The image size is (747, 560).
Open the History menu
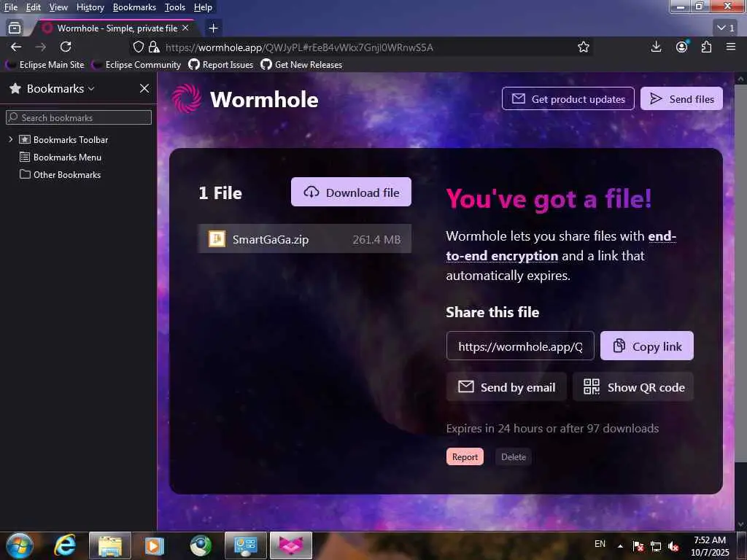pos(90,7)
